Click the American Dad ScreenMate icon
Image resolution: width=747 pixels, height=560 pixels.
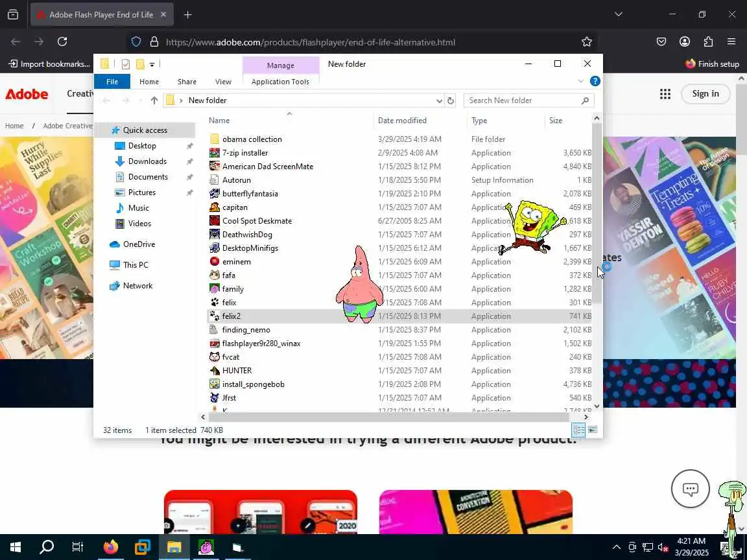(x=215, y=166)
